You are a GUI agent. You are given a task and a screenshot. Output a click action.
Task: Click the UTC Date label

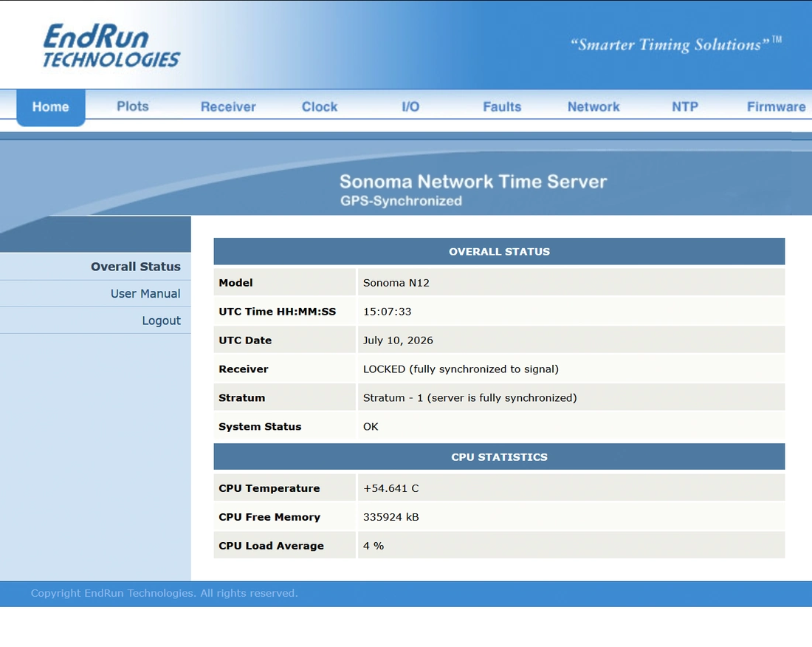click(x=245, y=340)
